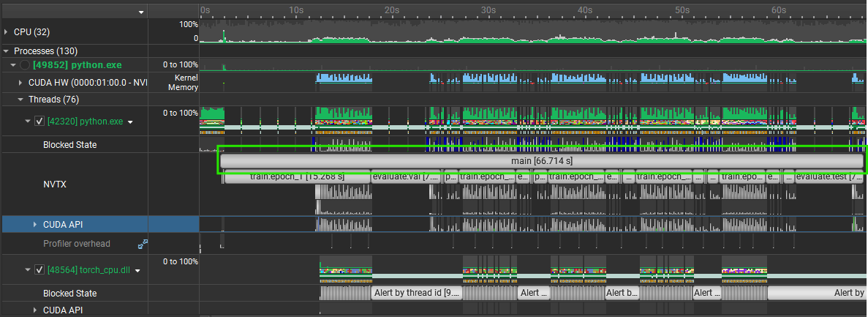Select the evaluate:val NVTX range
Image resolution: width=868 pixels, height=317 pixels.
[x=406, y=176]
